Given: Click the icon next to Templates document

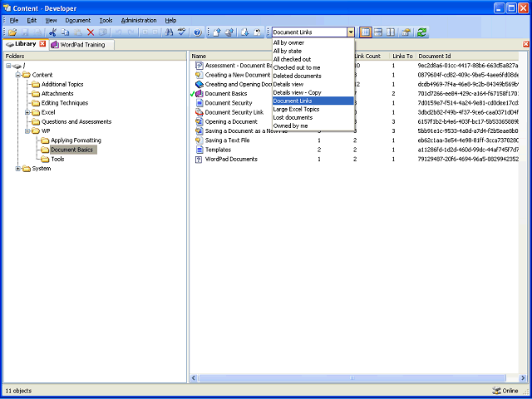Looking at the screenshot, I should (199, 150).
